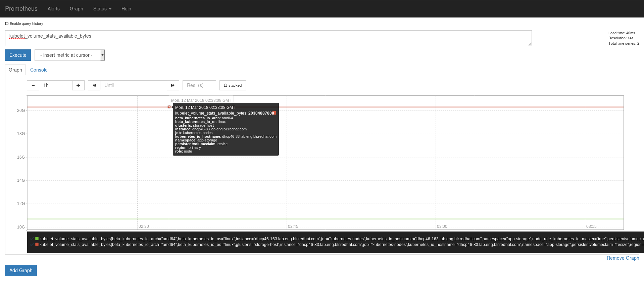Open insert metric at cursor dropdown

pos(70,55)
